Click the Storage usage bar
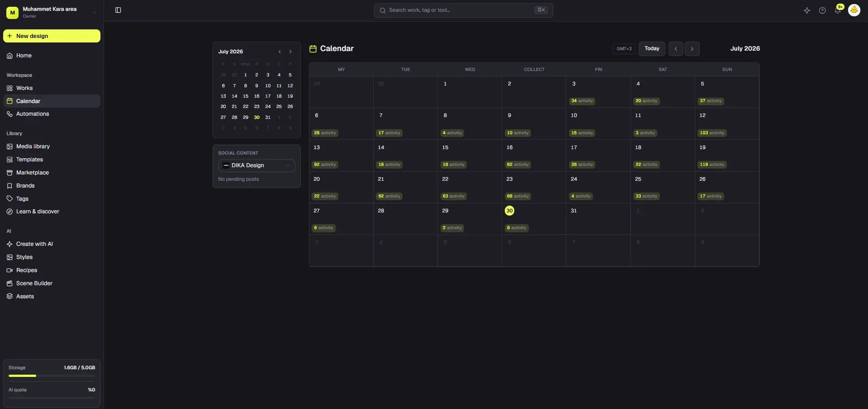 tap(52, 376)
